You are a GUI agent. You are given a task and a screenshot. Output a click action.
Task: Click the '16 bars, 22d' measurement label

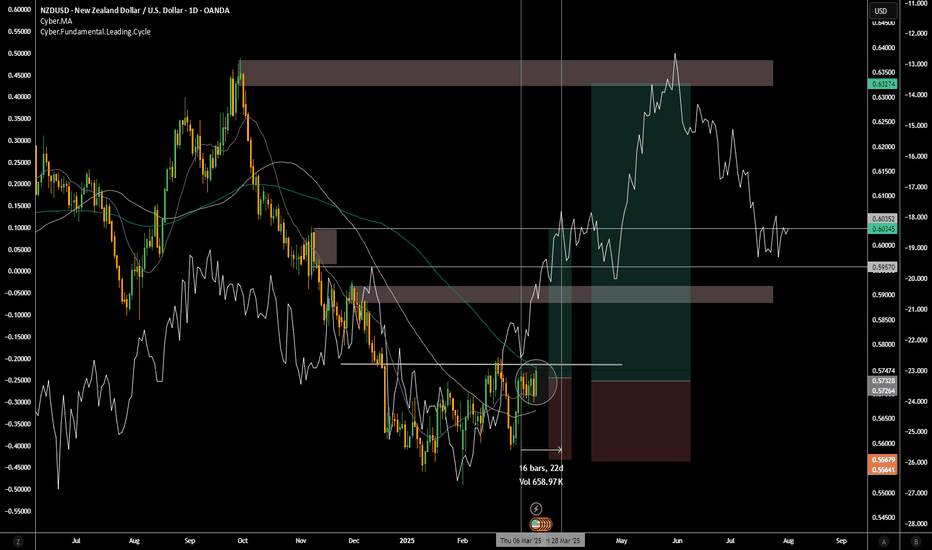point(541,468)
